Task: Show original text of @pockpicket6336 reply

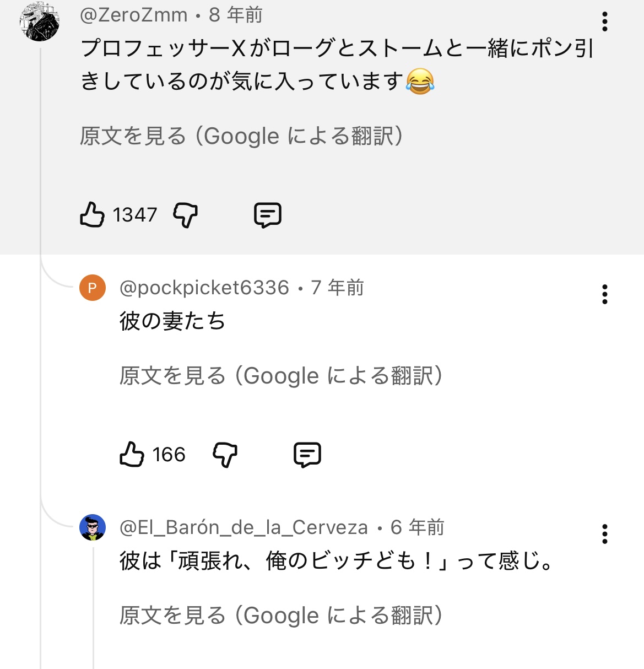Action: [x=281, y=376]
